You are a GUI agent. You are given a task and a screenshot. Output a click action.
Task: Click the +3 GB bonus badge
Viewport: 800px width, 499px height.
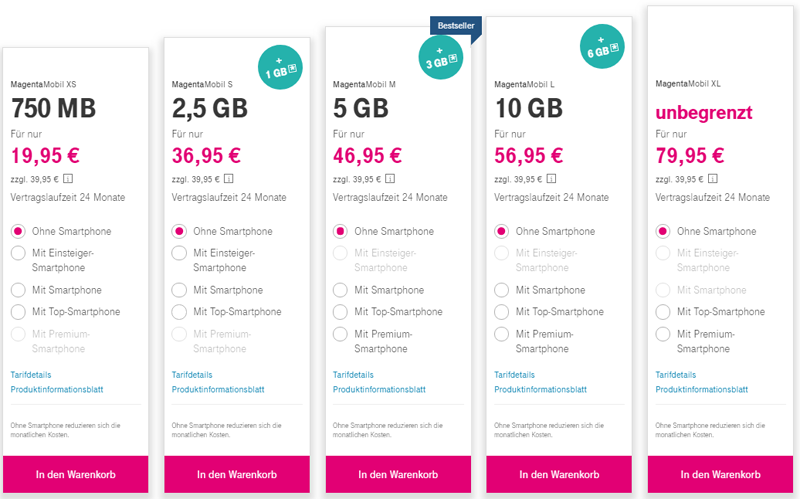coord(441,57)
